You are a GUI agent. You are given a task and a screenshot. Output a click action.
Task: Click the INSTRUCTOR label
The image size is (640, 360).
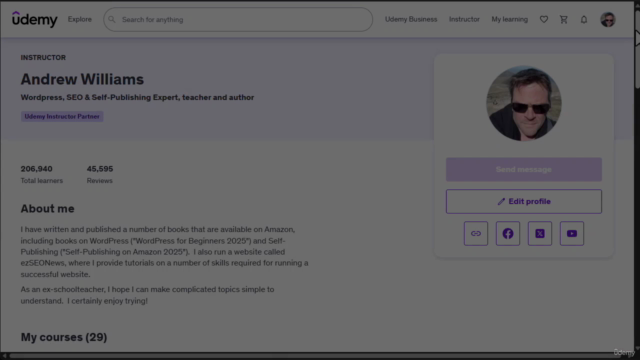pos(43,58)
